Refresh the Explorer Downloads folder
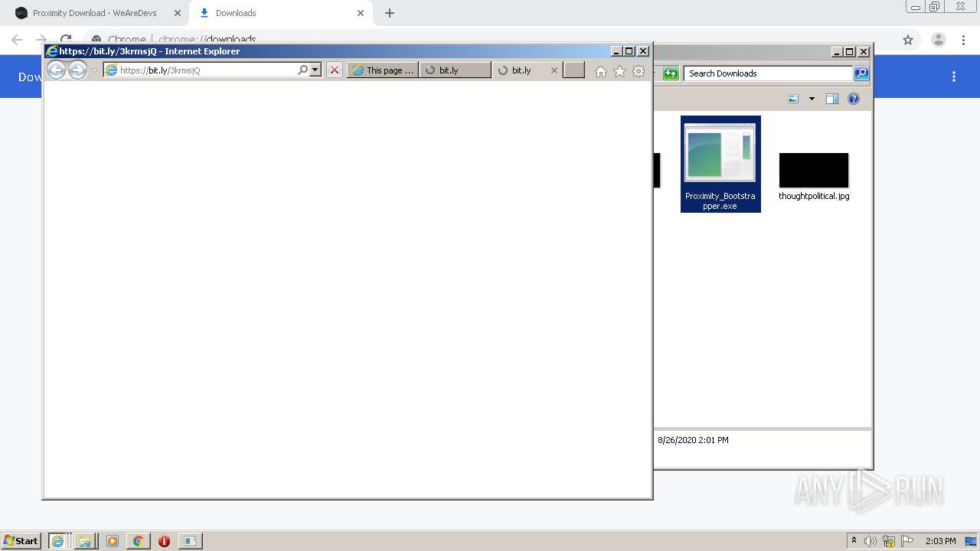 (x=671, y=73)
